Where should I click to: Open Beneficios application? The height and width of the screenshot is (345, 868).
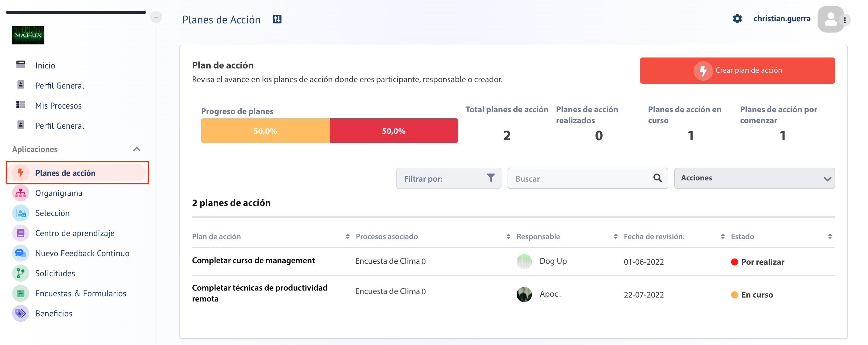[x=53, y=313]
